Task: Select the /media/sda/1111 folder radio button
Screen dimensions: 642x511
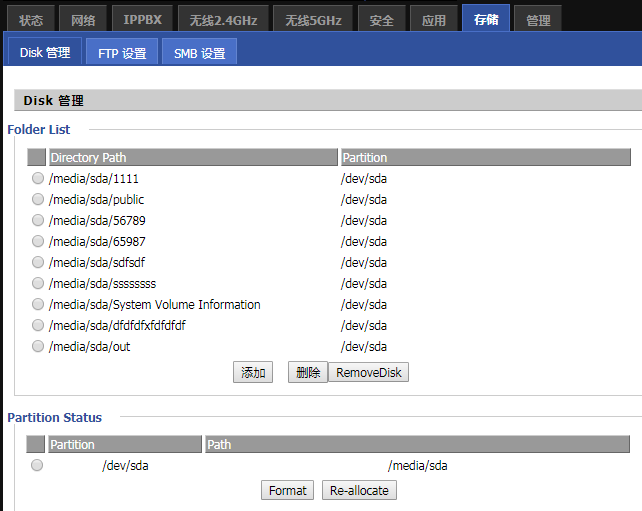Action: tap(38, 178)
